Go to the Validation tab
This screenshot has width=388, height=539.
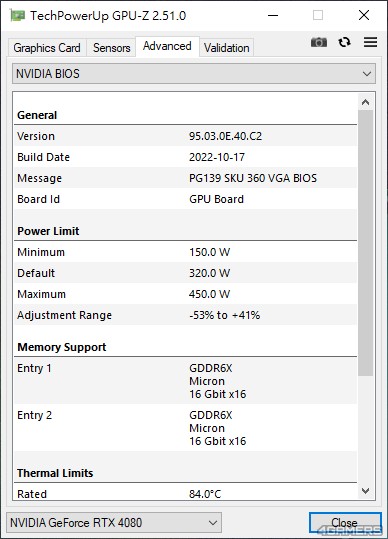pyautogui.click(x=226, y=48)
